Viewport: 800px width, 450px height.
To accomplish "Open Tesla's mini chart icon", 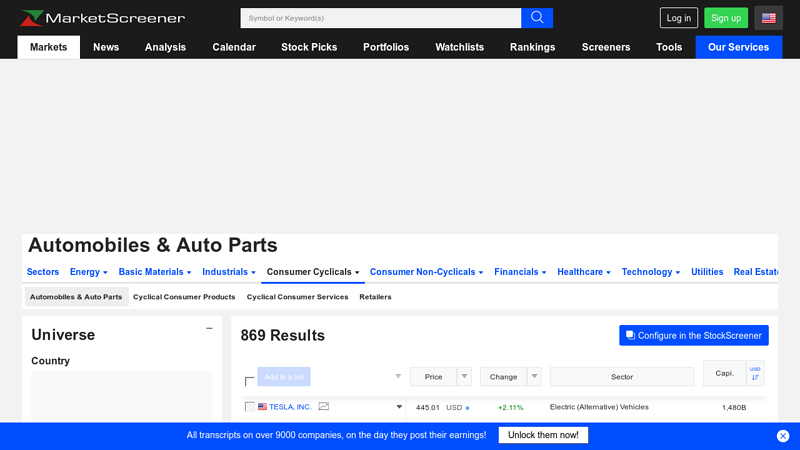I will click(323, 407).
